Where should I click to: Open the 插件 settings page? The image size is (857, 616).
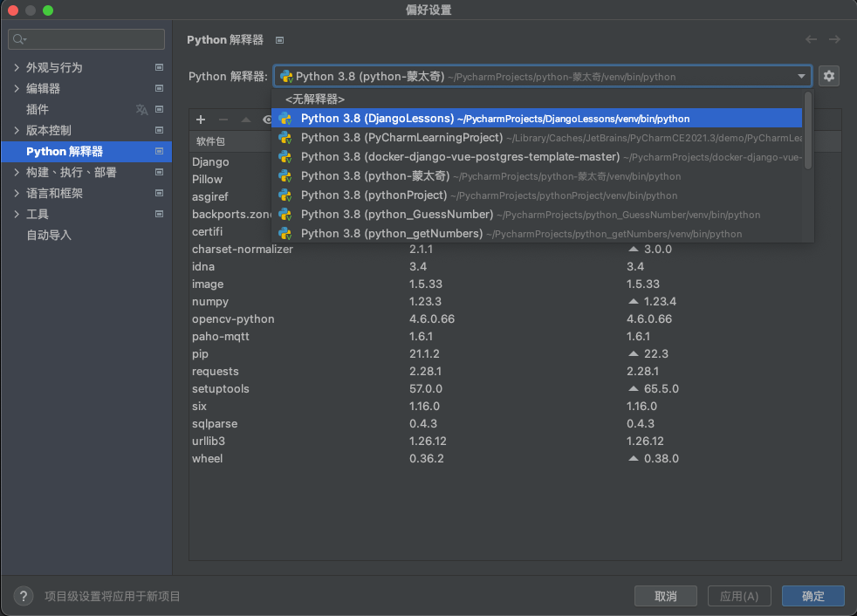(38, 109)
